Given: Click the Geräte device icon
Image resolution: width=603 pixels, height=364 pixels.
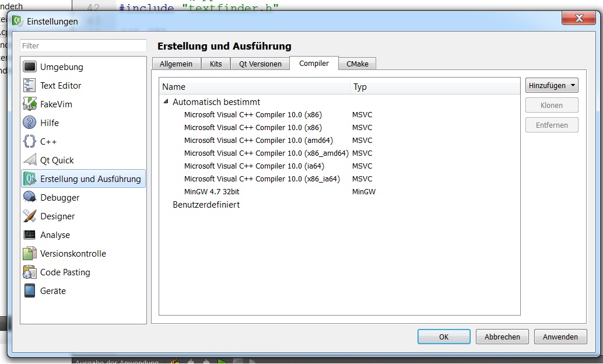Looking at the screenshot, I should 30,290.
